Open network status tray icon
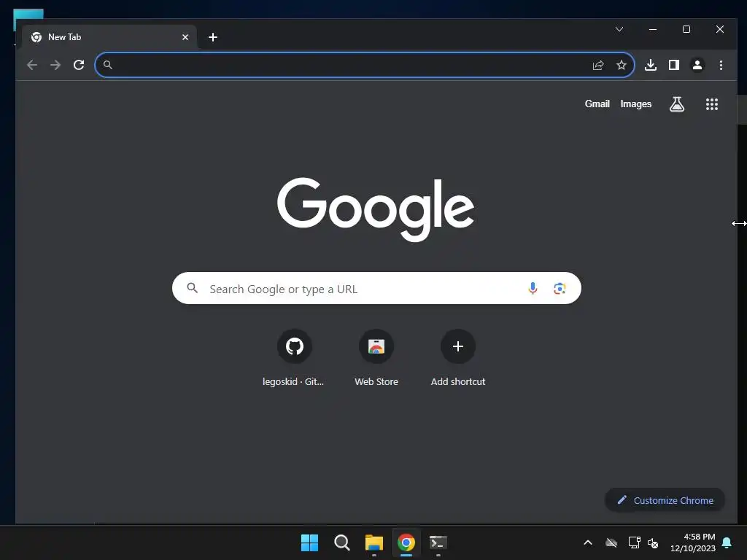 point(634,542)
